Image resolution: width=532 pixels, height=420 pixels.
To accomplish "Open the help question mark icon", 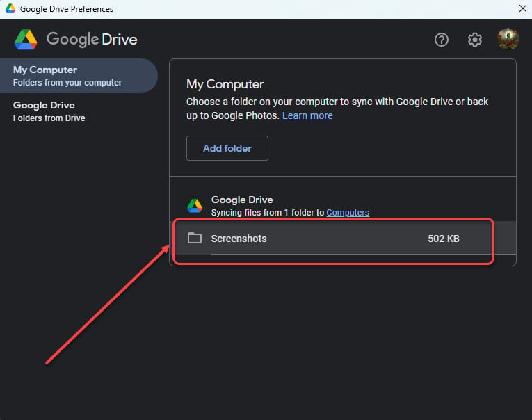I will pyautogui.click(x=442, y=40).
